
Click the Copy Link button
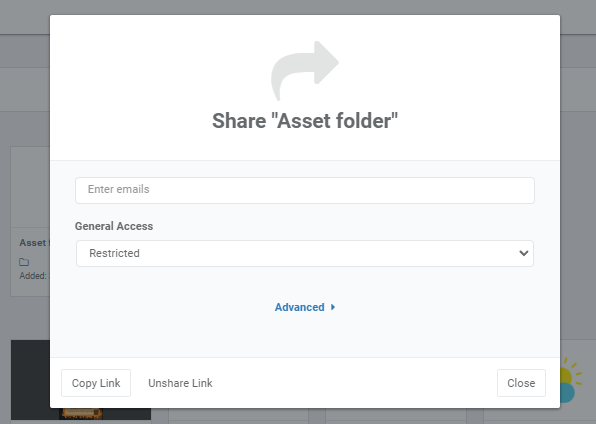click(96, 383)
